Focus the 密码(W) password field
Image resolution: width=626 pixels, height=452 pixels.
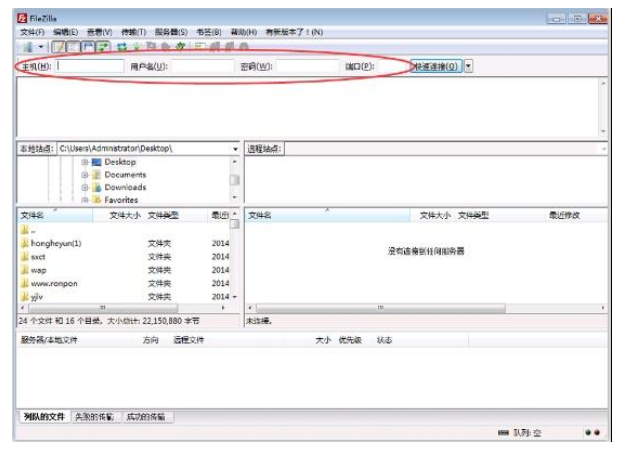click(x=307, y=66)
